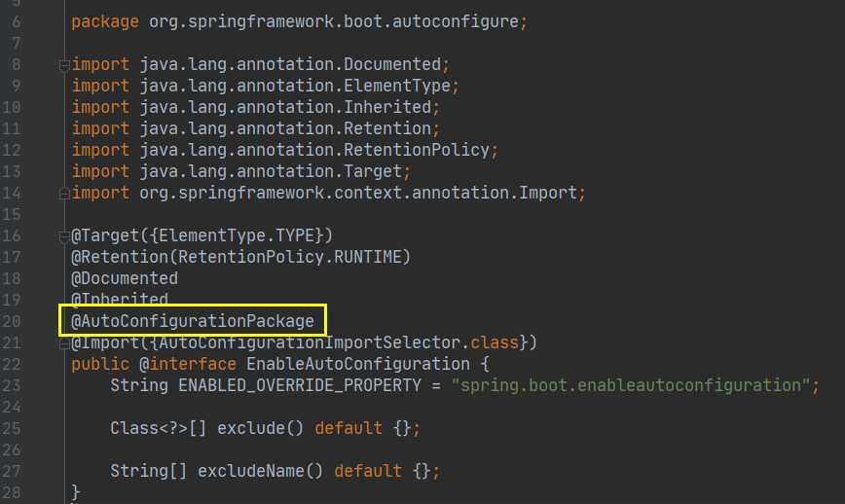Click the ElementType.TYPE argument

[x=237, y=235]
